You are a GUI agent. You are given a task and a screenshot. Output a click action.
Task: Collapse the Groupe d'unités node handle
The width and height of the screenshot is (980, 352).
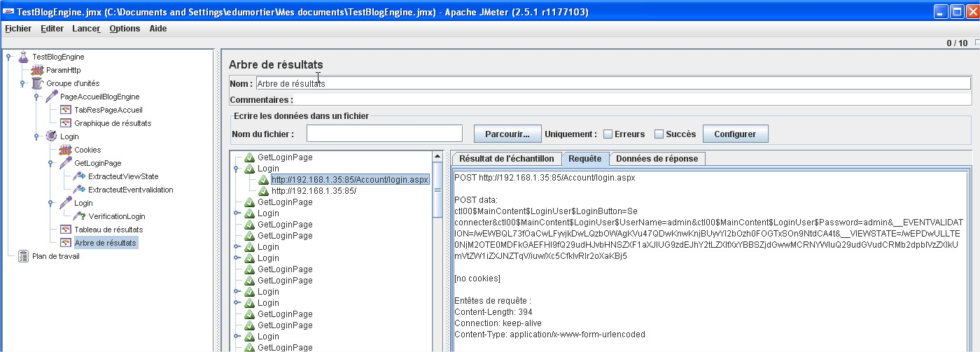(22, 84)
